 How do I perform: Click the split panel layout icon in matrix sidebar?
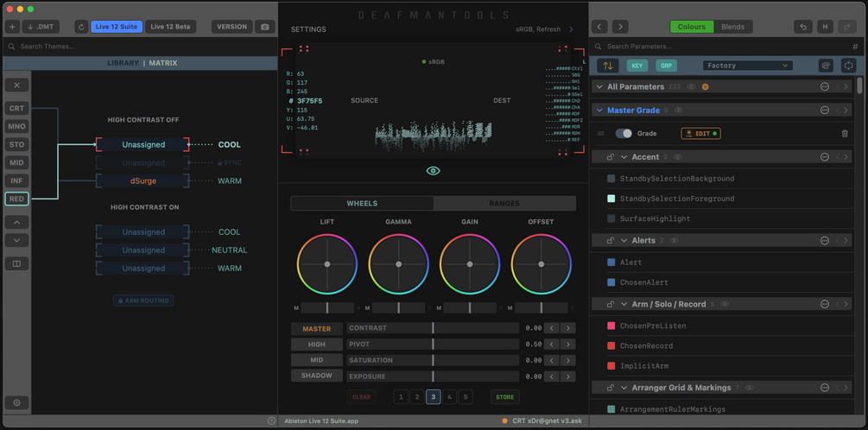coord(16,264)
